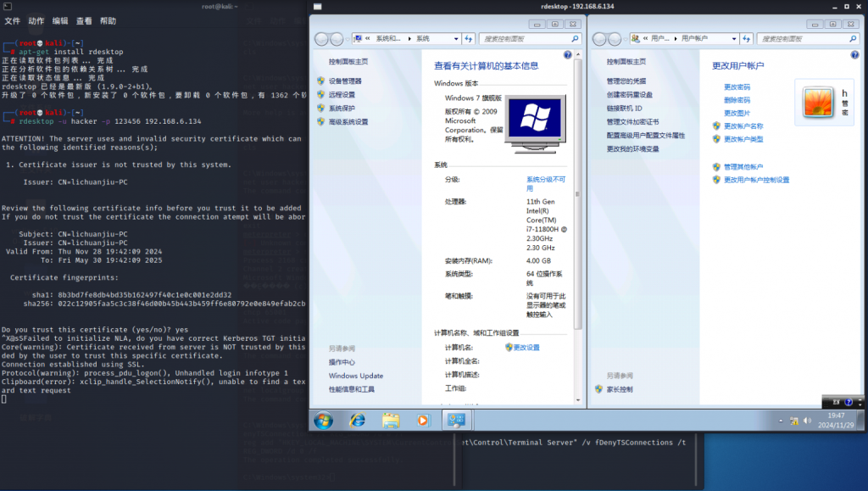Click the terminal window icon in title bar
The image size is (868, 491).
[x=7, y=7]
